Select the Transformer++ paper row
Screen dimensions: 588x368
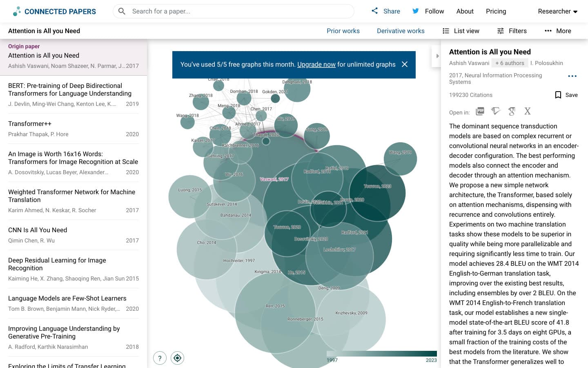tap(73, 128)
